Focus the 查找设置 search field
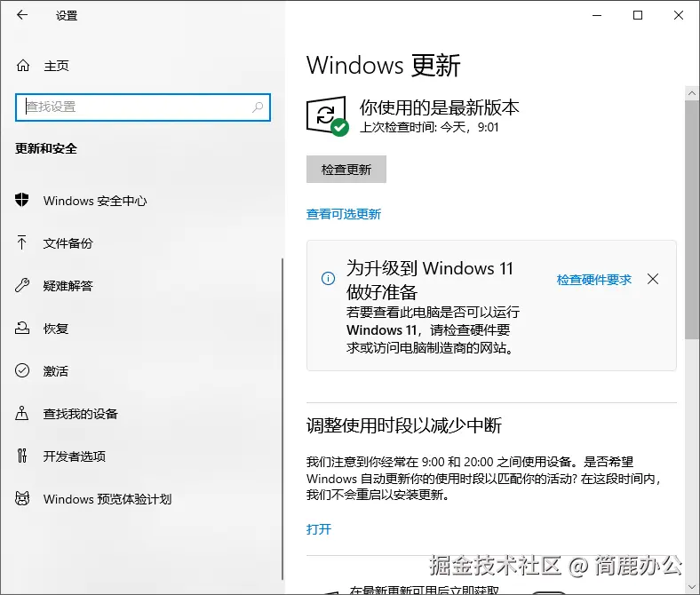Image resolution: width=700 pixels, height=595 pixels. pyautogui.click(x=143, y=107)
